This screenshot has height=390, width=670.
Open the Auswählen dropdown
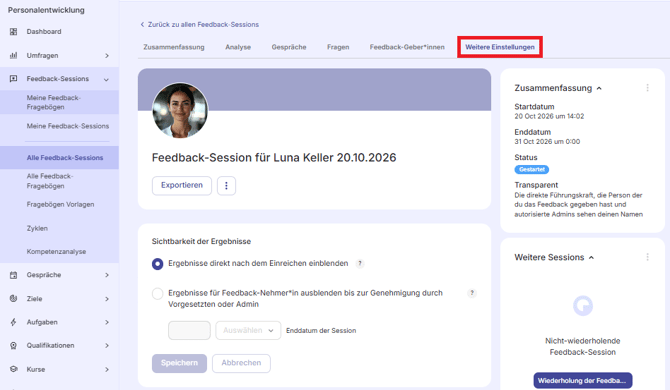pyautogui.click(x=248, y=331)
